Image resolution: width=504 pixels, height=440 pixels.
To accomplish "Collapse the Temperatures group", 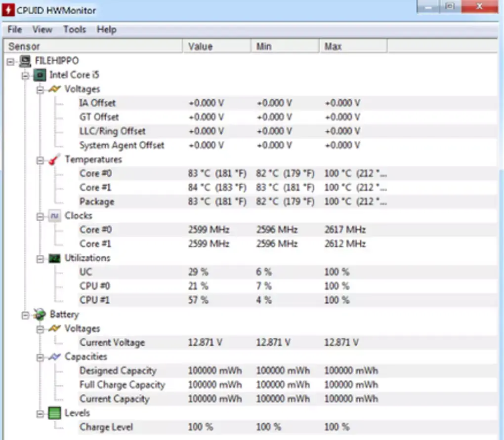I will pyautogui.click(x=40, y=160).
